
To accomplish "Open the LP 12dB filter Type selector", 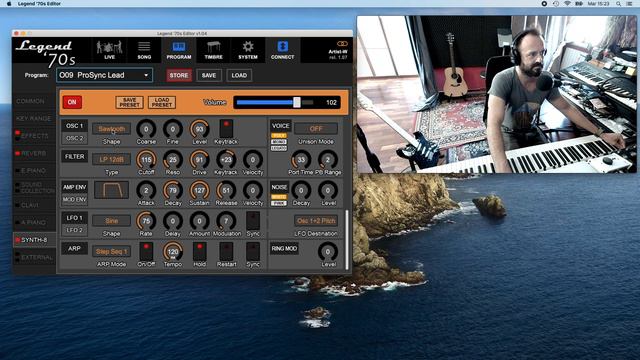I will point(111,160).
